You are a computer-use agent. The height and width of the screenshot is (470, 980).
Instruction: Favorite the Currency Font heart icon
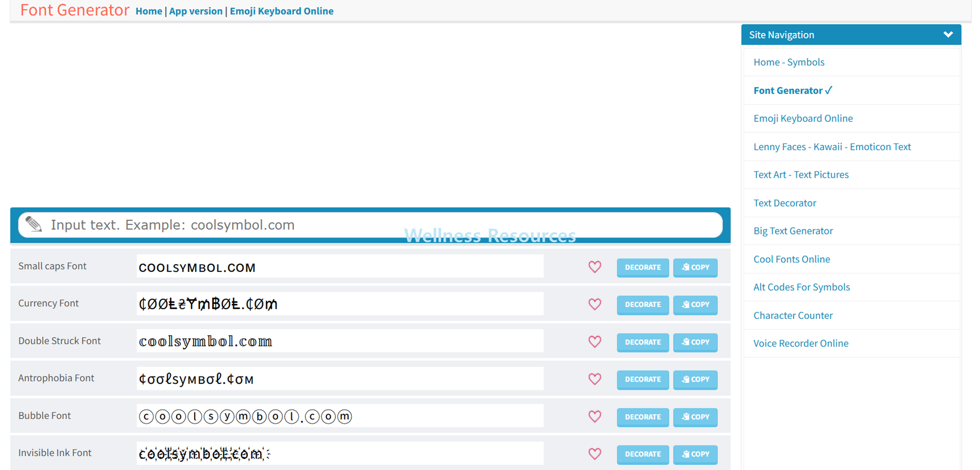coord(594,304)
